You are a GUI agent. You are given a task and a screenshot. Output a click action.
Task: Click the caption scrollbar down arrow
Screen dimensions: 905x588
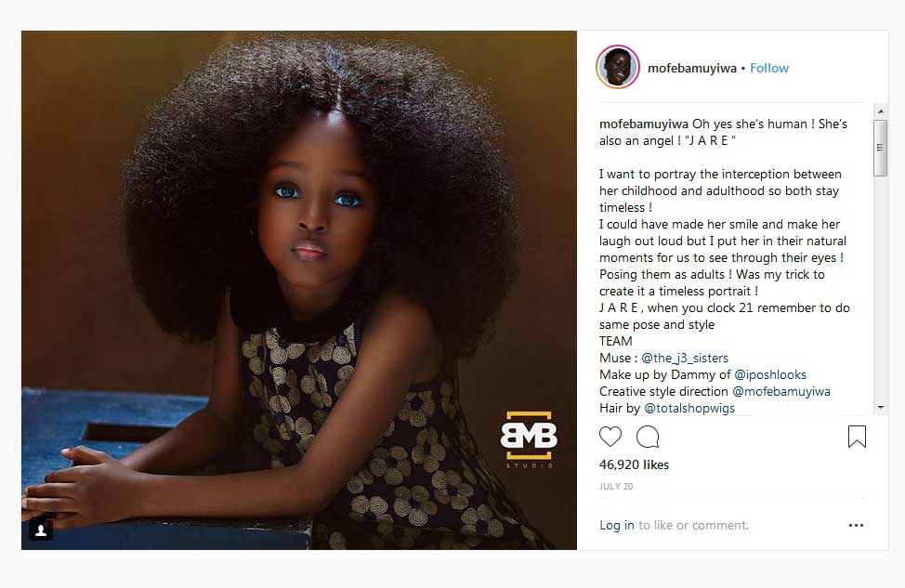coord(880,408)
